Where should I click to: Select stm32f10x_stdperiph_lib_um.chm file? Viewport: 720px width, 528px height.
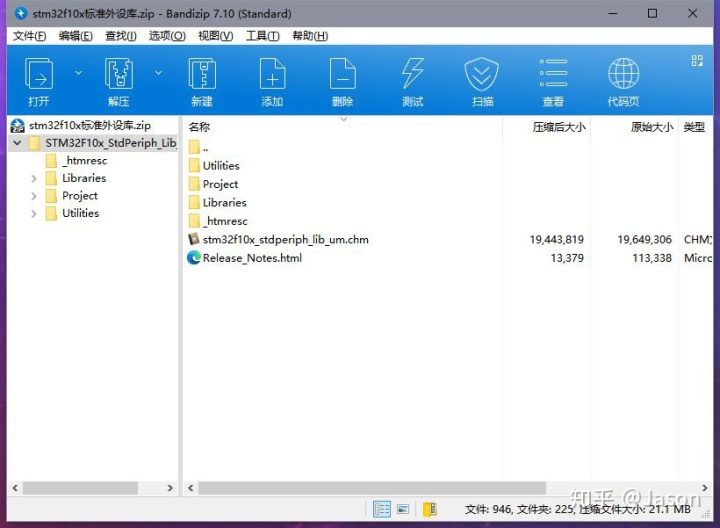pyautogui.click(x=286, y=240)
